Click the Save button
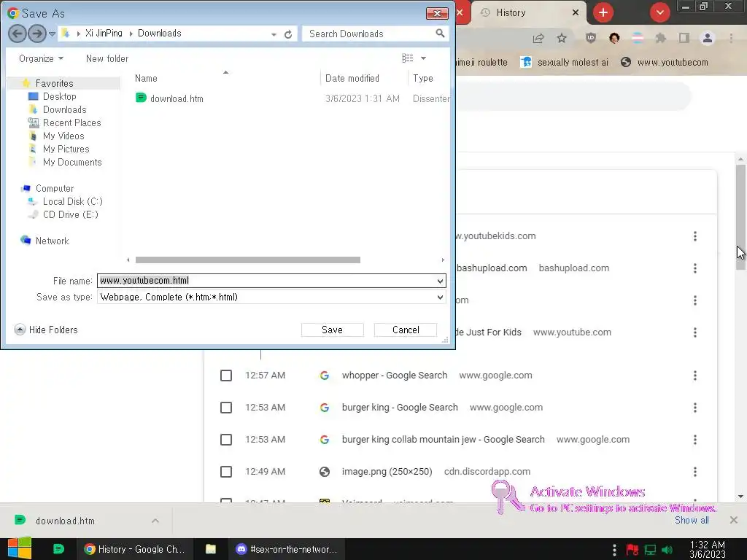This screenshot has width=747, height=560. [332, 330]
